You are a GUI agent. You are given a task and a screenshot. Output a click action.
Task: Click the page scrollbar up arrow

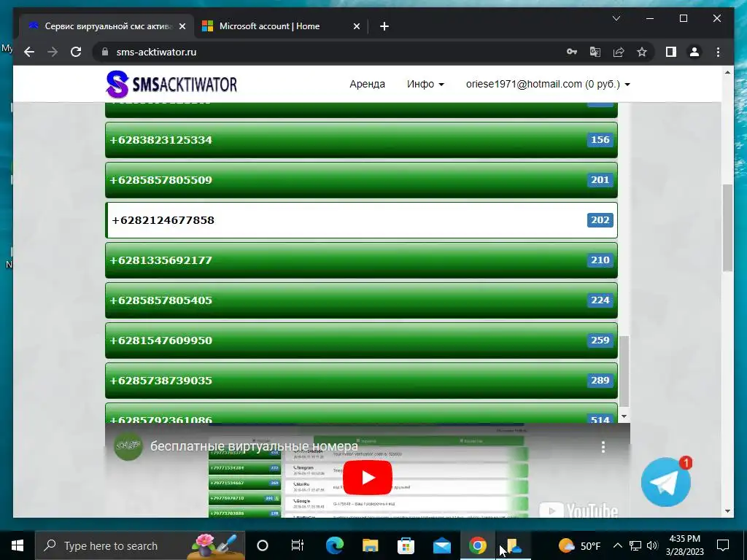tap(727, 72)
